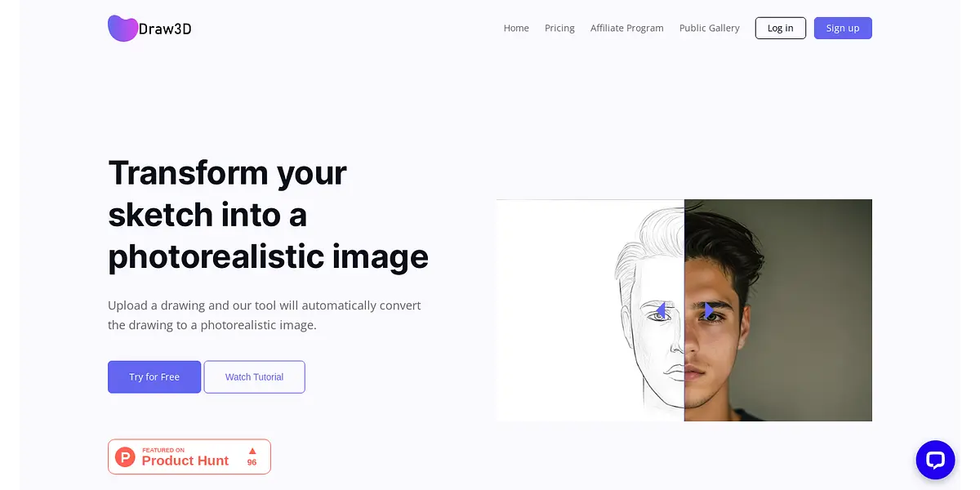Go to the Home page link
Viewport: 980px width, 490px height.
point(516,28)
